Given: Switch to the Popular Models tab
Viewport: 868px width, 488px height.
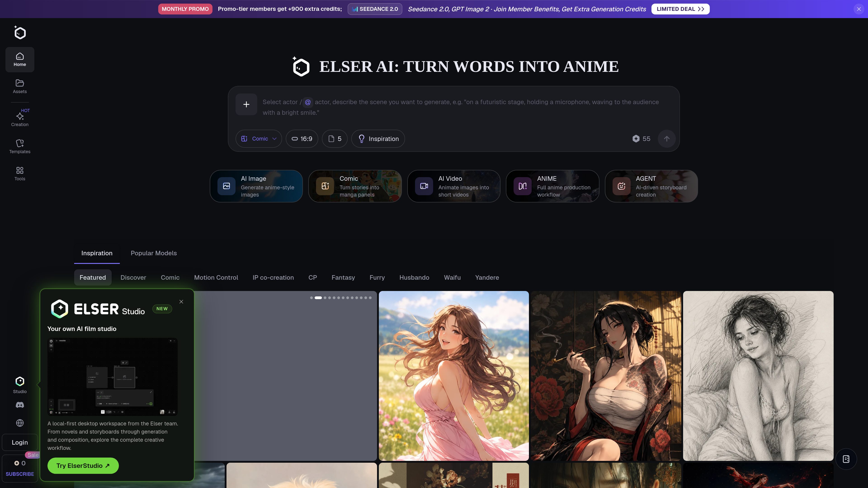Looking at the screenshot, I should click(154, 253).
